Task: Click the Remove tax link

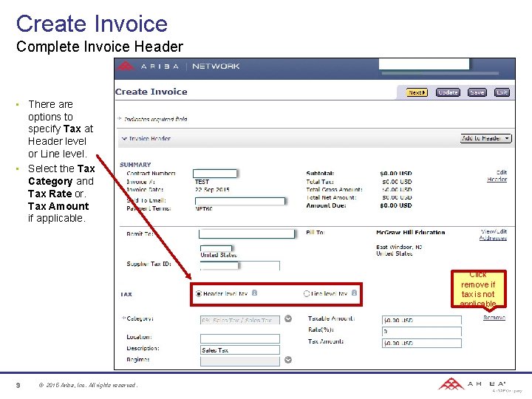Action: point(494,318)
